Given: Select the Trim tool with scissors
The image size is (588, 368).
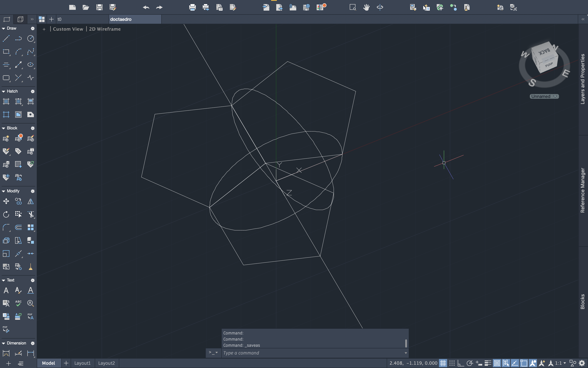Looking at the screenshot, I should 31,214.
